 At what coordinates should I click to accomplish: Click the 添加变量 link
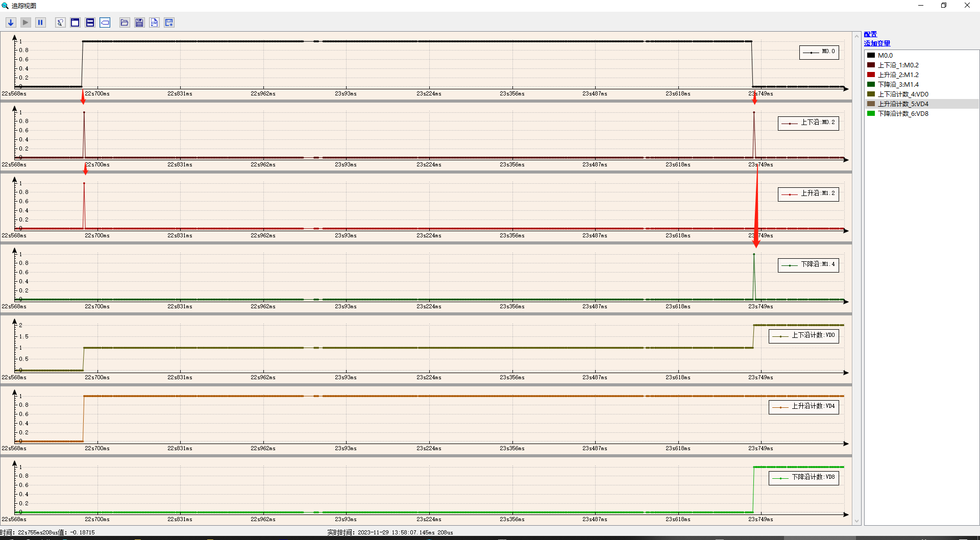click(x=877, y=43)
